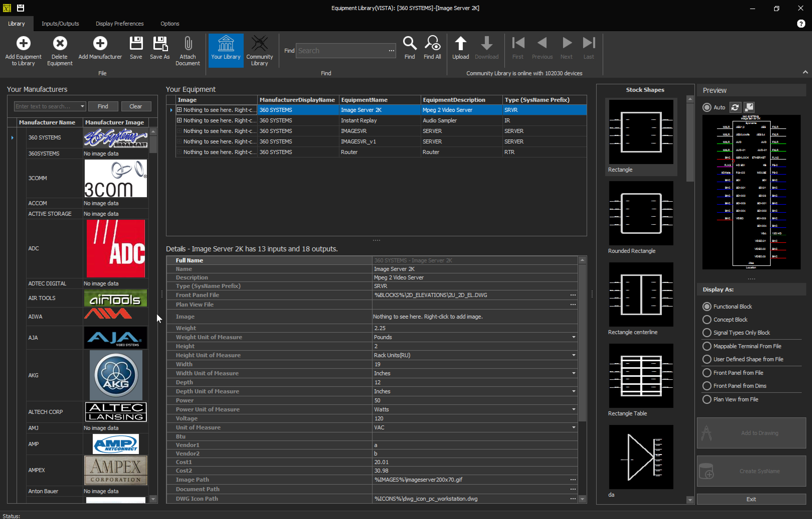Viewport: 812px width, 519px height.
Task: Open the Display Preferences tab
Action: pos(119,24)
